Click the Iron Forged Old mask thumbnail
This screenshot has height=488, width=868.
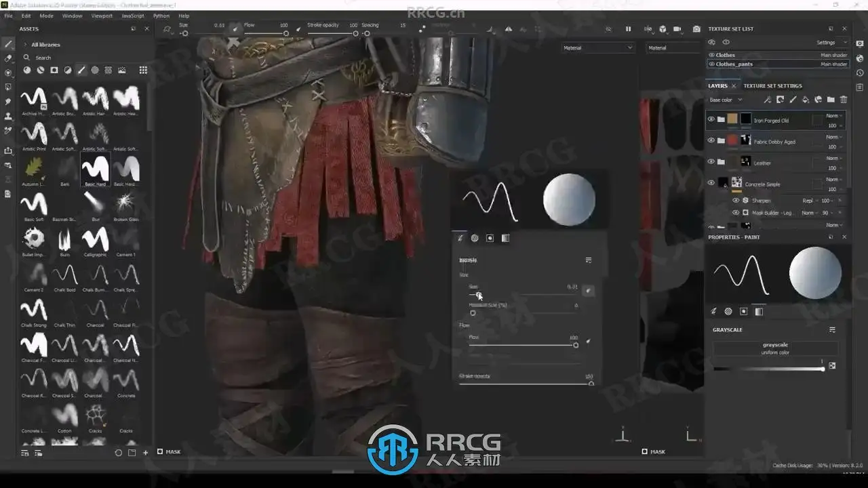click(x=746, y=119)
